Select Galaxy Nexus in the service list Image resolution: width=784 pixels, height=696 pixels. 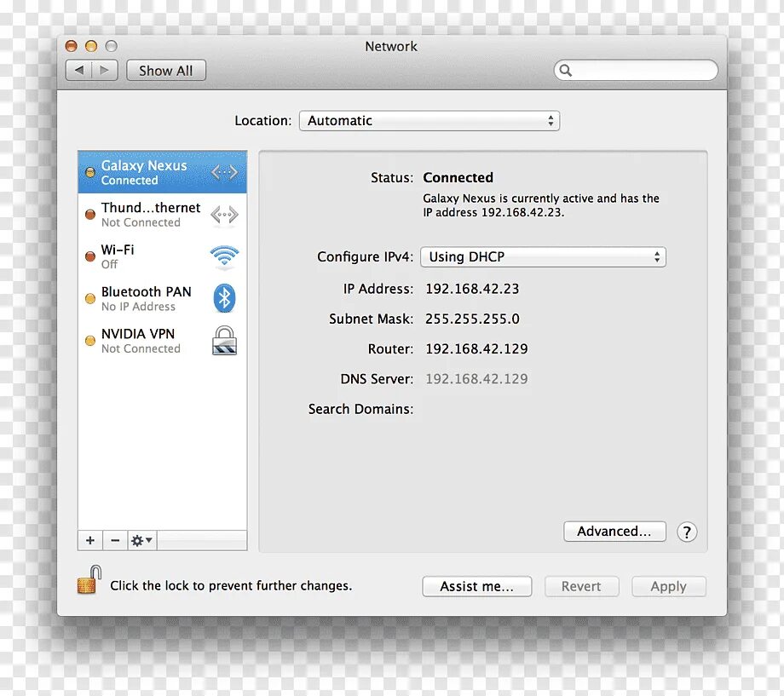coord(163,172)
